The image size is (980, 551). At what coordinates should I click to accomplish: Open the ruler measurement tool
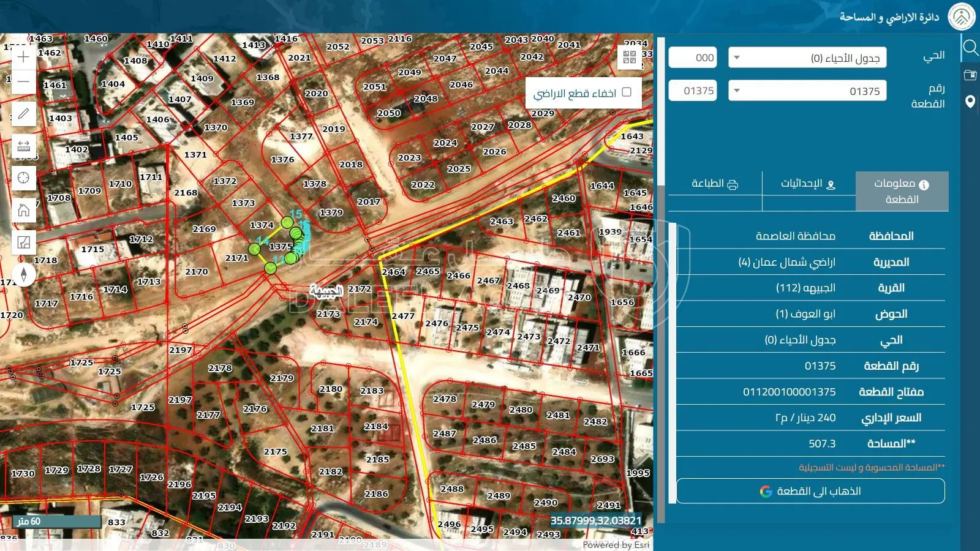23,146
